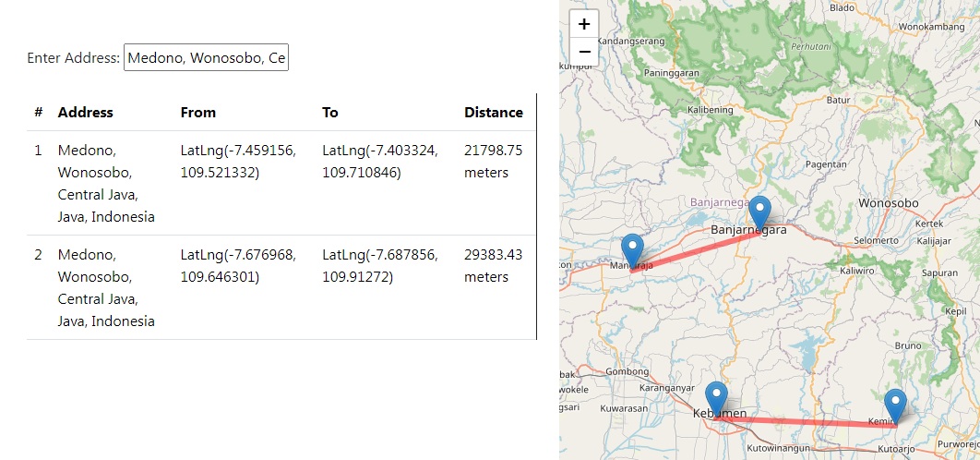Select the Wonosobo label on map
980x460 pixels.
pyautogui.click(x=888, y=203)
